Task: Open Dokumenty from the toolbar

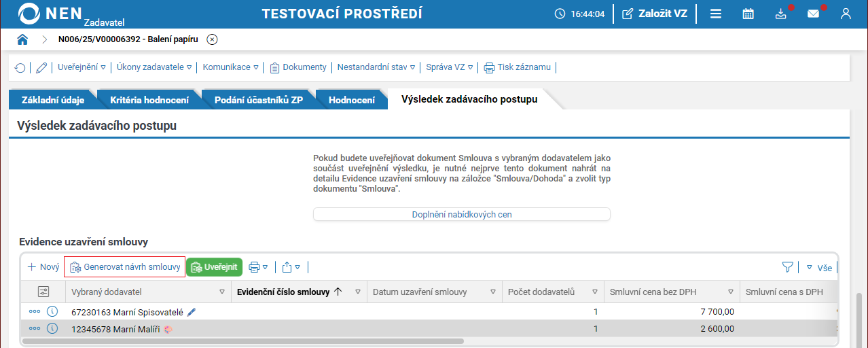Action: (x=298, y=67)
